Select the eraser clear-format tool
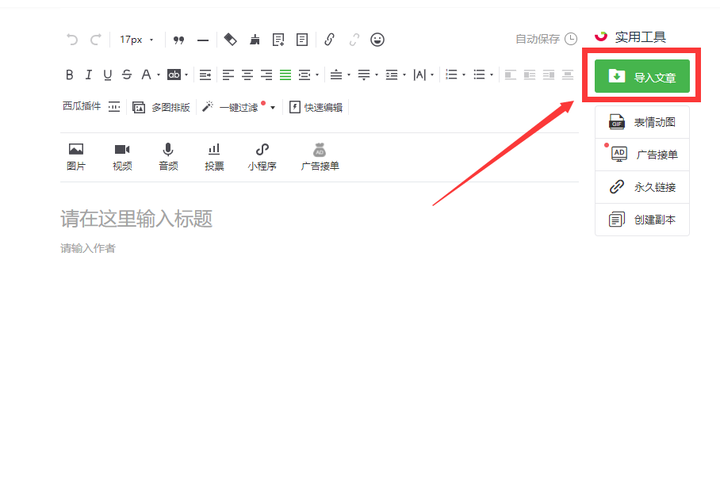The height and width of the screenshot is (501, 720). [230, 39]
